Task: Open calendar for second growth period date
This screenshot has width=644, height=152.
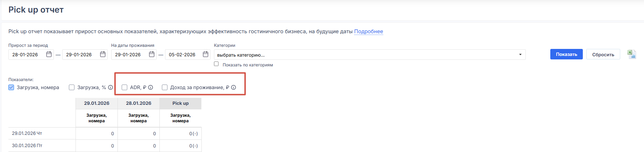Action: coord(103,55)
